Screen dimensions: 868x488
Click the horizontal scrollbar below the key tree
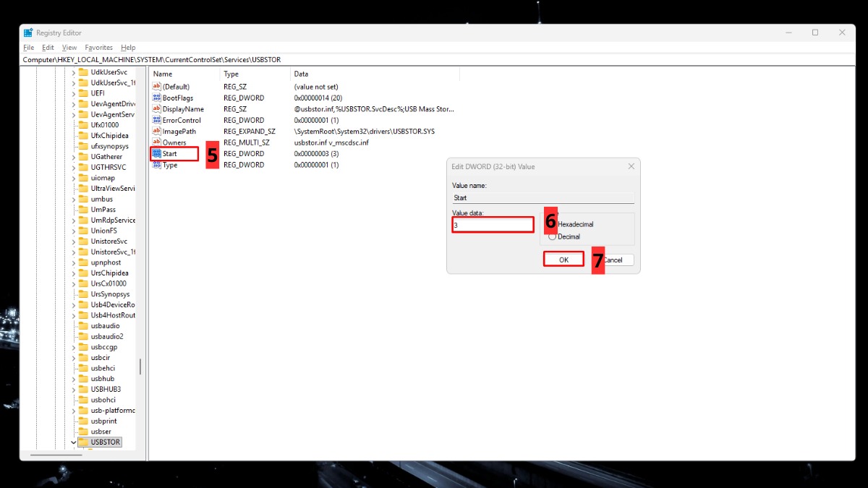58,455
